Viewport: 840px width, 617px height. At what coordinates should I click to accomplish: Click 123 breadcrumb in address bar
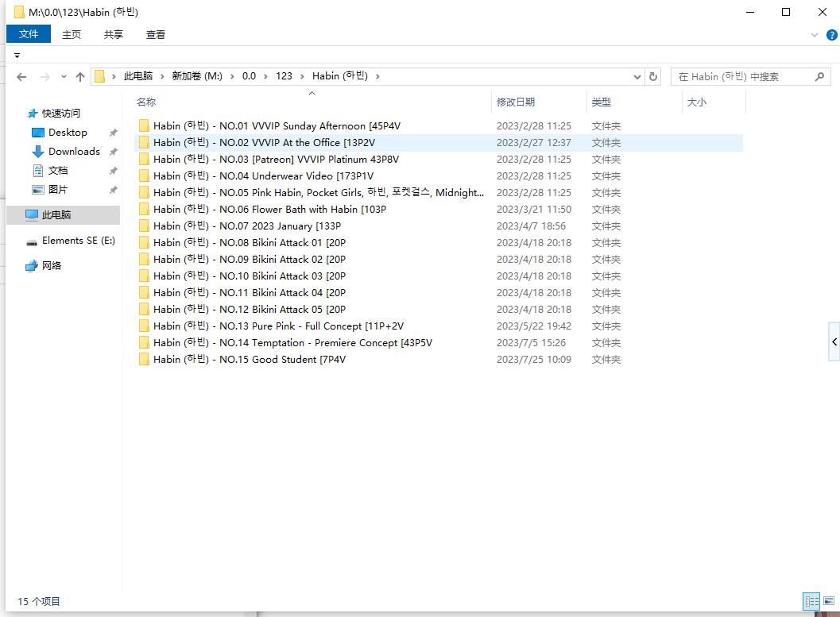pos(284,76)
